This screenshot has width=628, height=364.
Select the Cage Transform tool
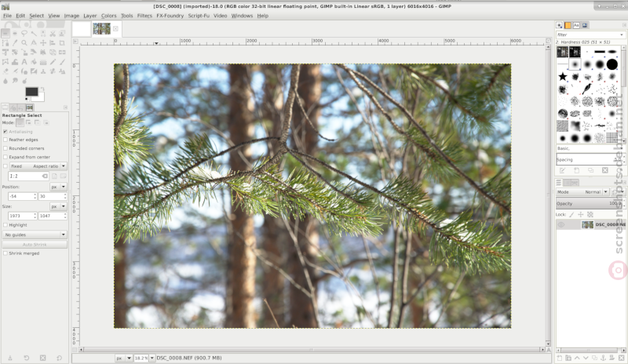(5, 62)
